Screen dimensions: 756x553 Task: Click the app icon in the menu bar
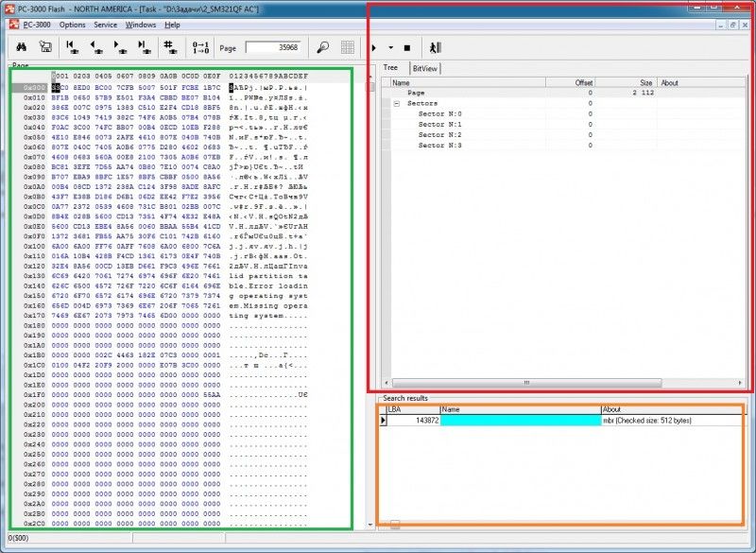click(x=14, y=25)
